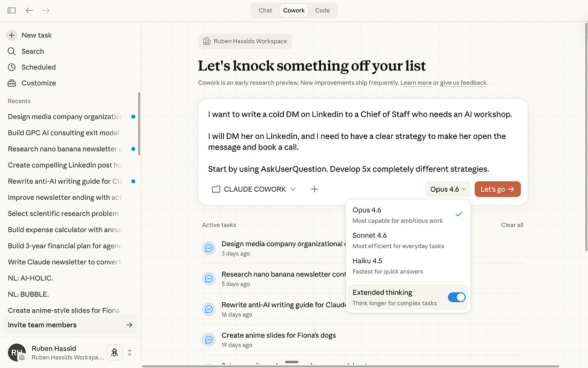The width and height of the screenshot is (588, 368).
Task: Select Opus 4.6 model option
Action: click(408, 215)
